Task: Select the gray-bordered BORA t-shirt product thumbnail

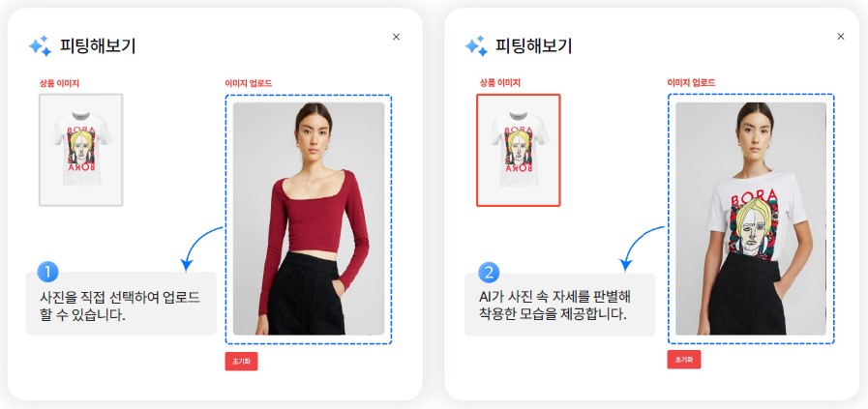Action: click(81, 150)
